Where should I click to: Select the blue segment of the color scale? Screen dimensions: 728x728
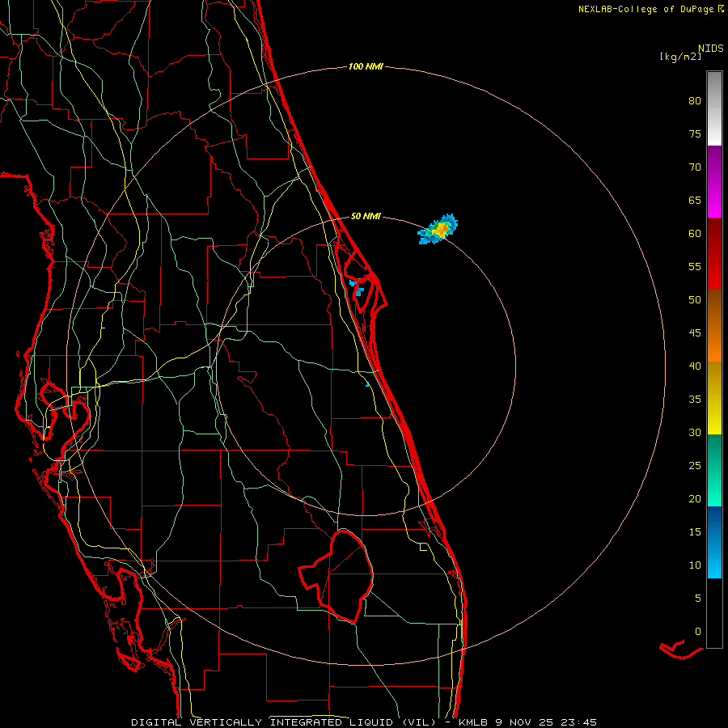pos(714,542)
